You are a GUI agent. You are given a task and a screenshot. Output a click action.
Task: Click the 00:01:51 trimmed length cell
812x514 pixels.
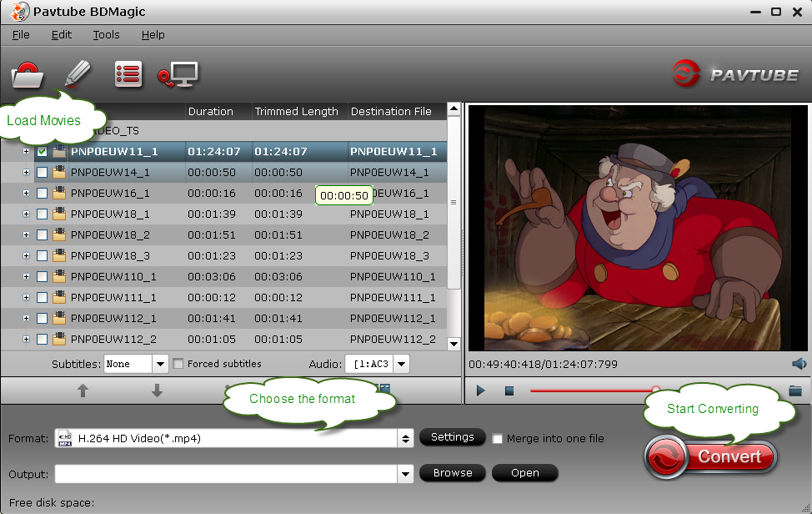coord(278,234)
